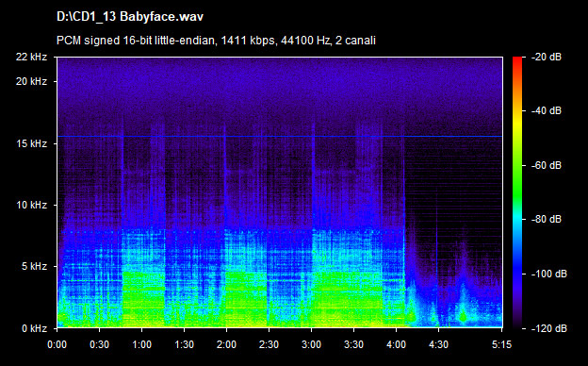Screen dimensions: 588x366
Task: Select the 5:15 end time marker
Action: pyautogui.click(x=501, y=344)
